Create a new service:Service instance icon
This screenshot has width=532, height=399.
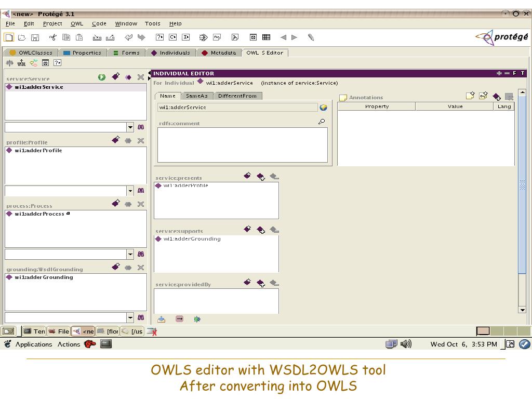(x=116, y=76)
